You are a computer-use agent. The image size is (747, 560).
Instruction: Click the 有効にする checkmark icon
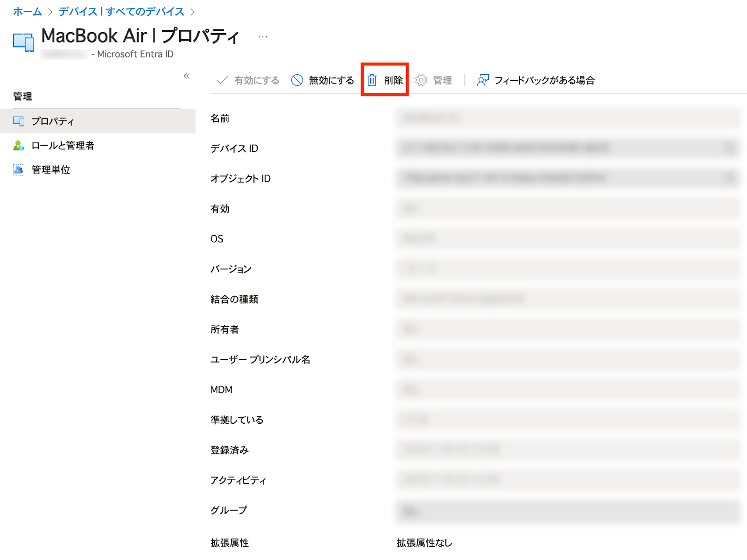pos(222,80)
